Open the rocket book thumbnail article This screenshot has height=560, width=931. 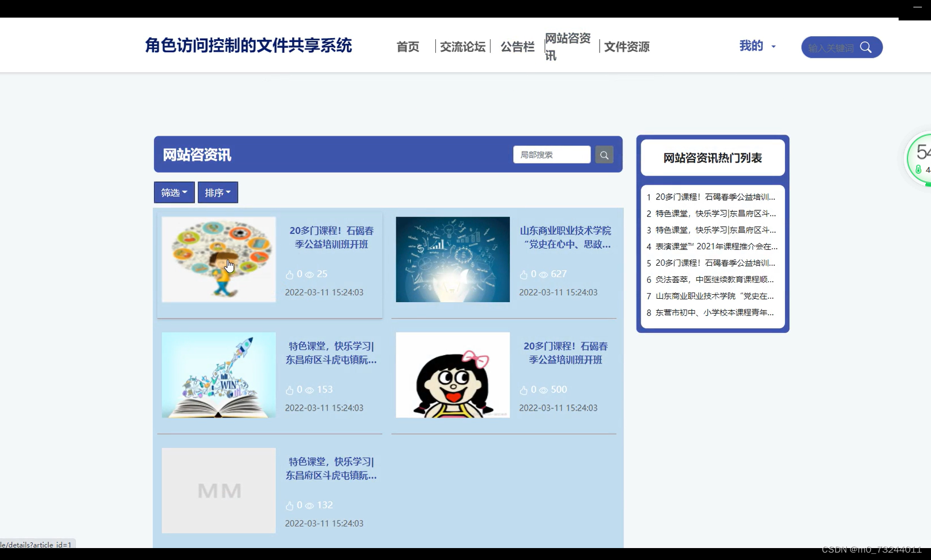coord(219,375)
